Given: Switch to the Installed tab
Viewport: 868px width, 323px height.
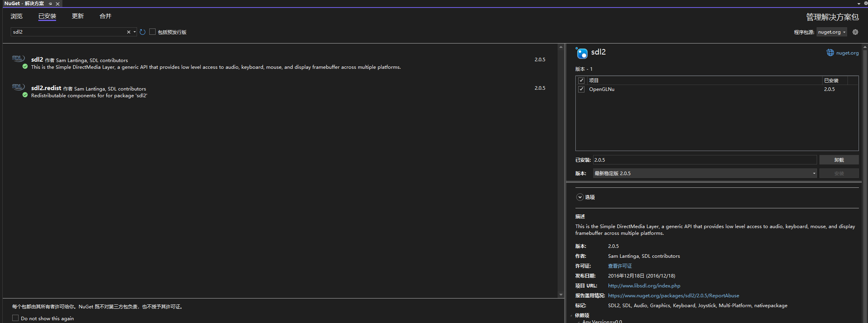Looking at the screenshot, I should pos(47,16).
